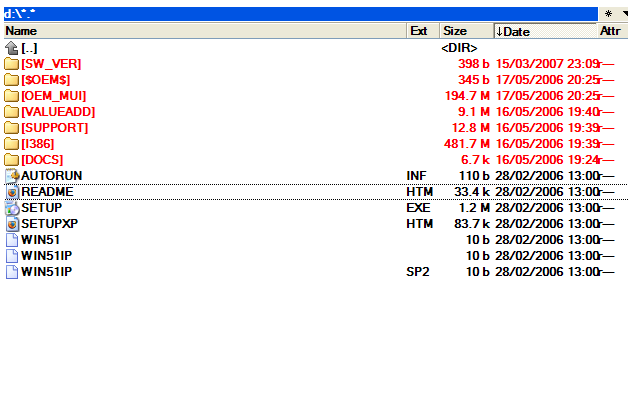Select the [SUPPORT] folder name
This screenshot has height=400, width=640.
tap(54, 128)
